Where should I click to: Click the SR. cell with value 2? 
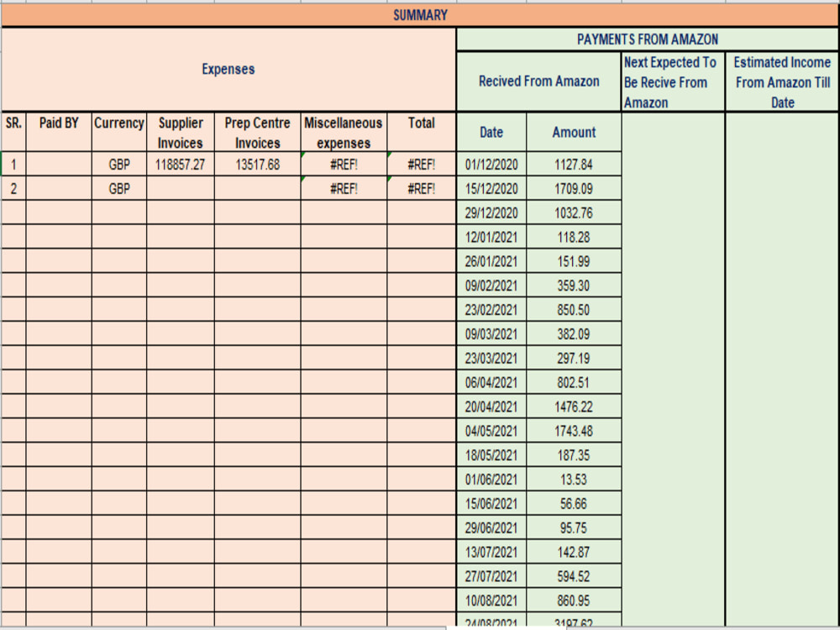(13, 188)
